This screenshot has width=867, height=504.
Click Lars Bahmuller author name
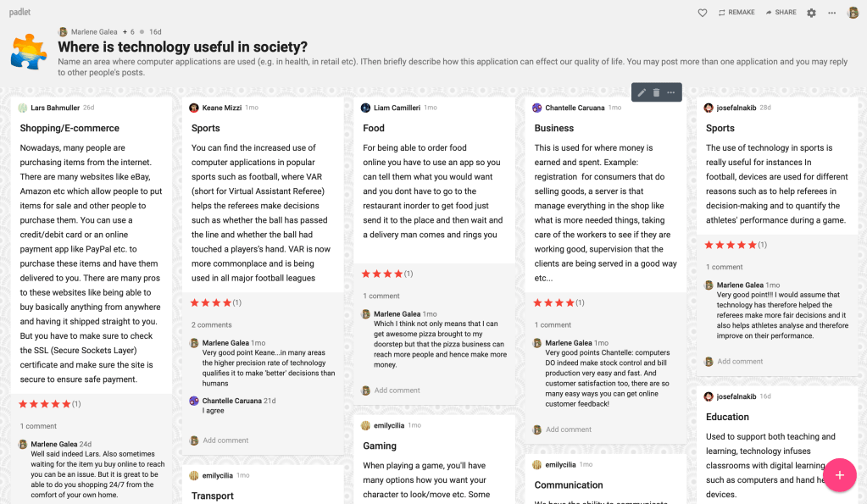coord(55,108)
